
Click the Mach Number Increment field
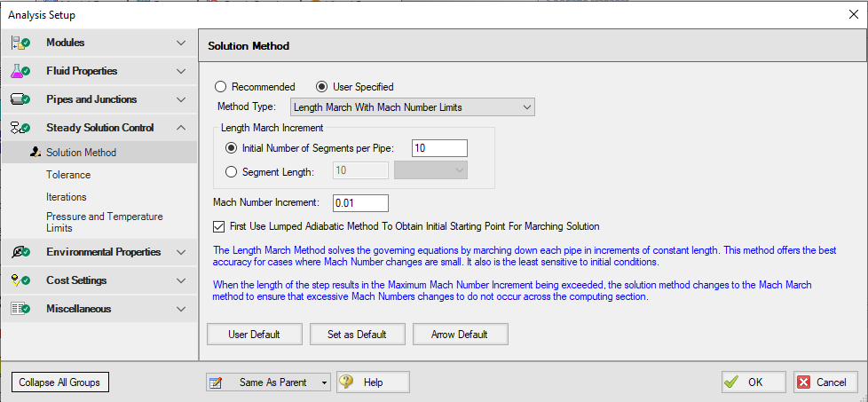click(x=360, y=203)
